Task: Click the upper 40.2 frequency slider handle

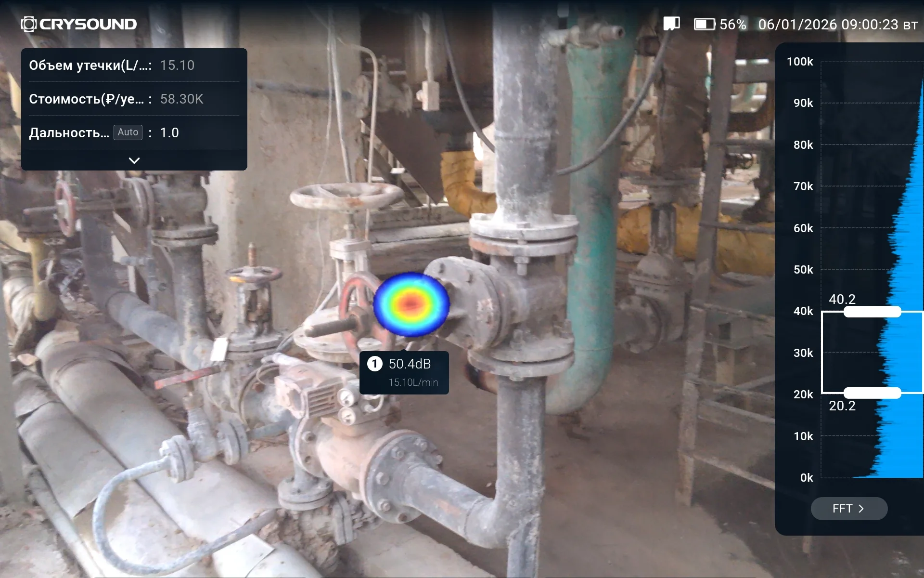Action: click(872, 312)
